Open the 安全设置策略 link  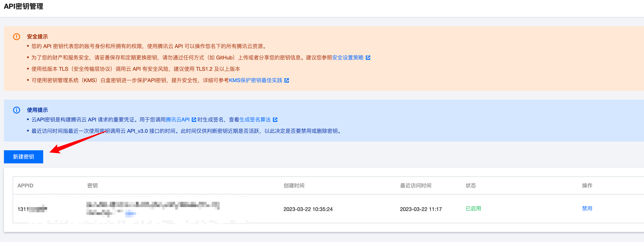point(348,58)
